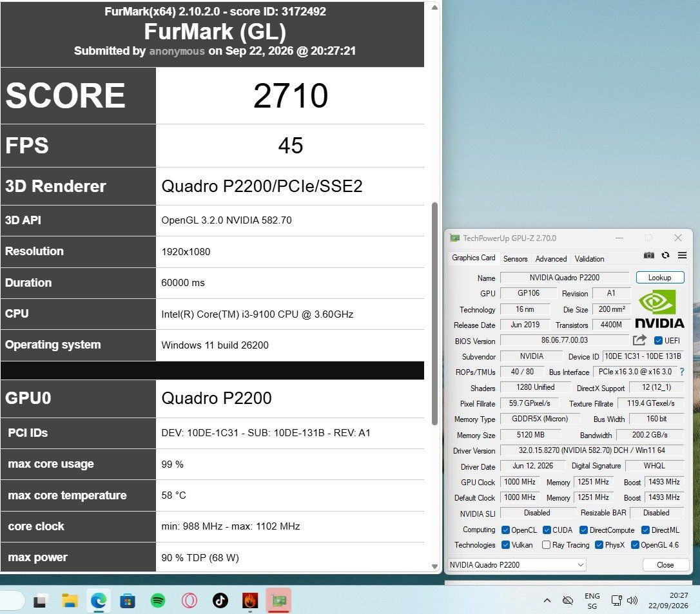Switch to Advanced tab
This screenshot has height=614, width=700.
[x=551, y=259]
